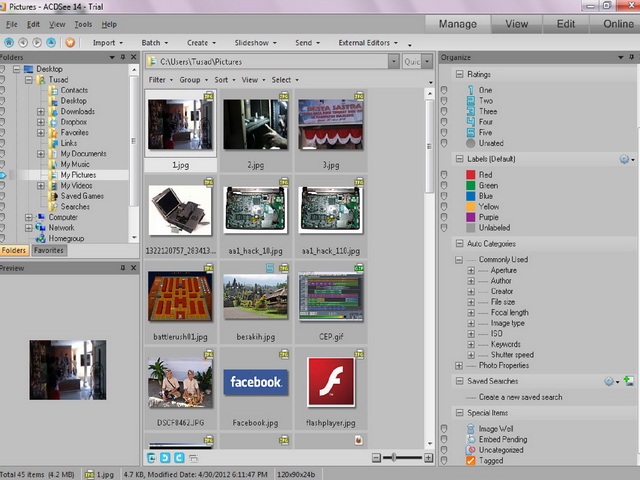The height and width of the screenshot is (480, 640).
Task: Toggle the Easy-Select marker next to Red label
Action: pos(444,175)
